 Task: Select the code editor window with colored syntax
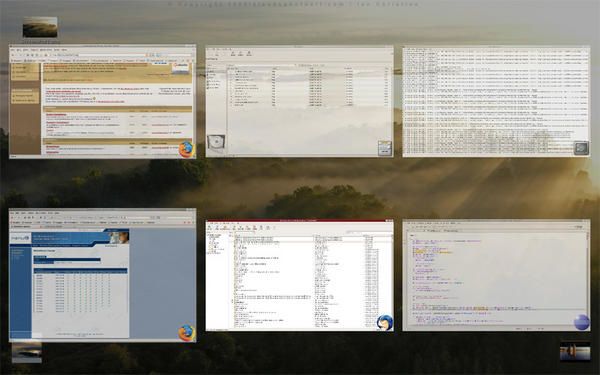(496, 275)
